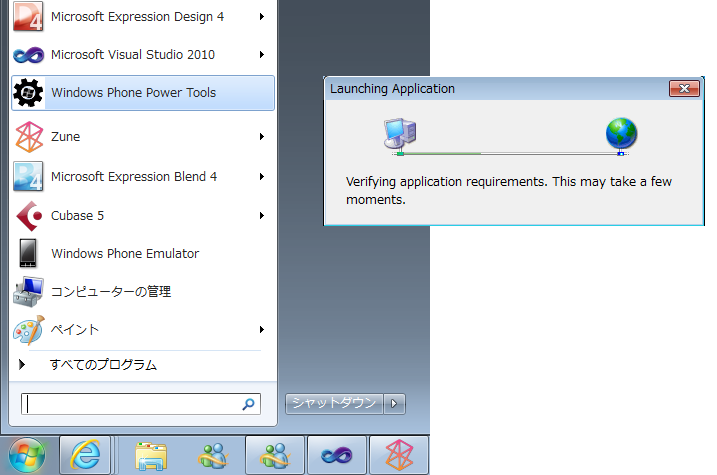The image size is (717, 475).
Task: Click the ペイント palette icon
Action: click(29, 330)
